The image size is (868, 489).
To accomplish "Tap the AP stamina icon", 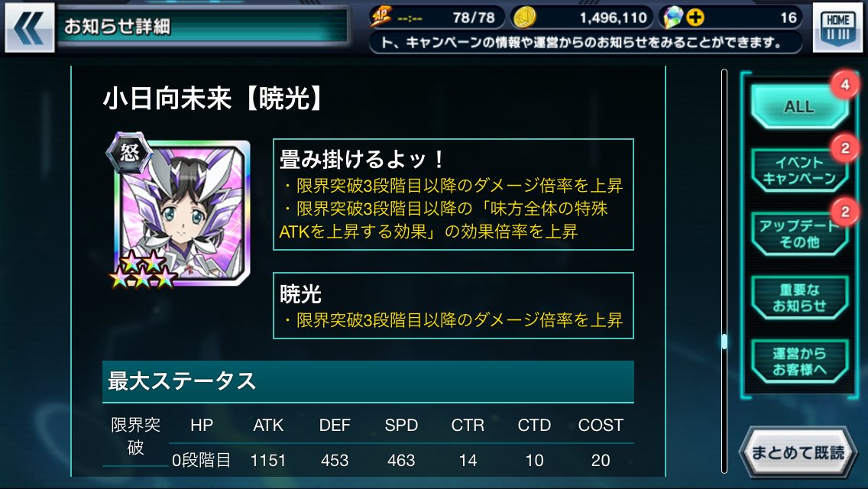I will [x=381, y=17].
